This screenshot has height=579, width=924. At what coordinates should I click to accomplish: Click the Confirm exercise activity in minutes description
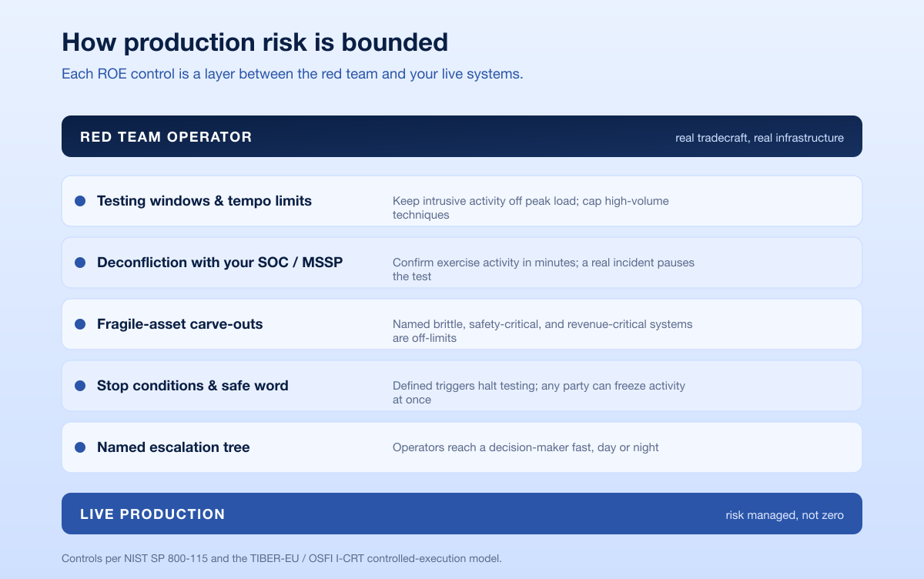[x=544, y=269]
